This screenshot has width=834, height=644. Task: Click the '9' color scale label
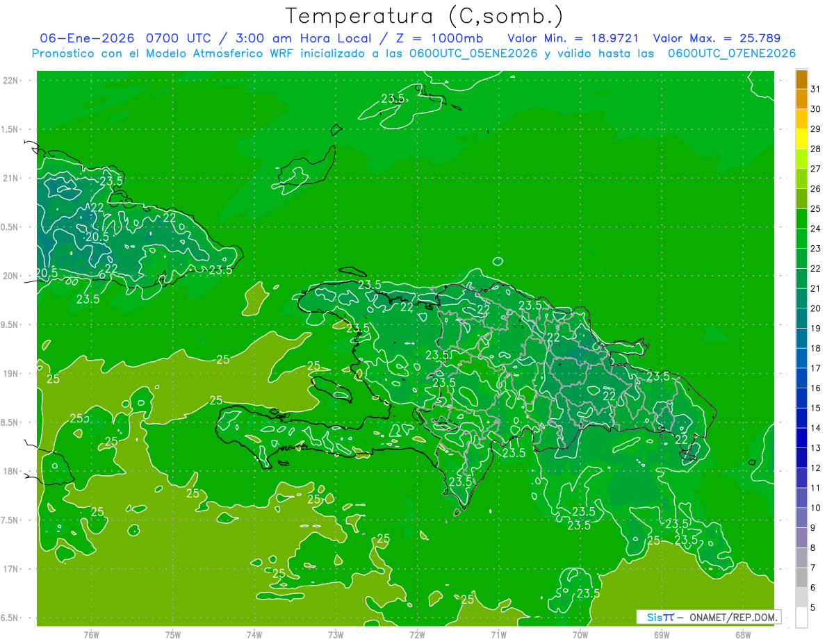(x=812, y=528)
